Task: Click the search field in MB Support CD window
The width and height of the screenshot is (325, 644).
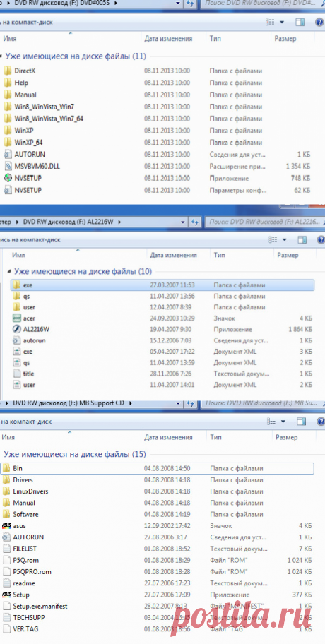Action: (x=264, y=404)
